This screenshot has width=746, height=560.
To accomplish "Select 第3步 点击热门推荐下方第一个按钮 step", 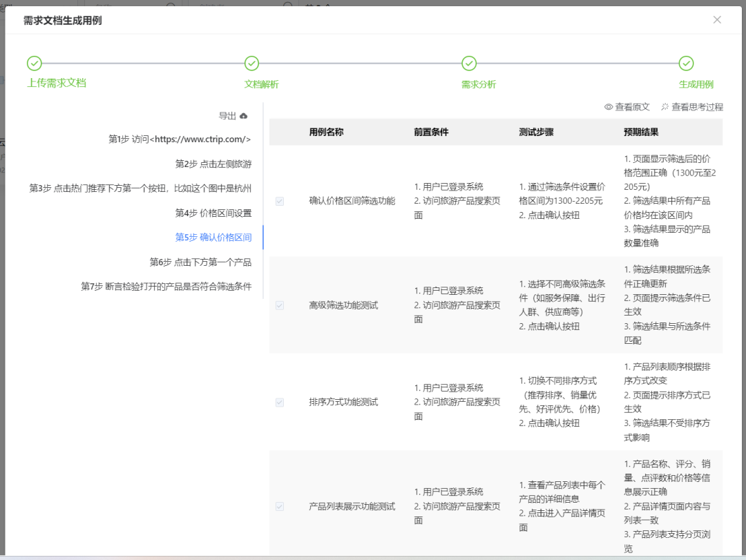I will (x=140, y=189).
